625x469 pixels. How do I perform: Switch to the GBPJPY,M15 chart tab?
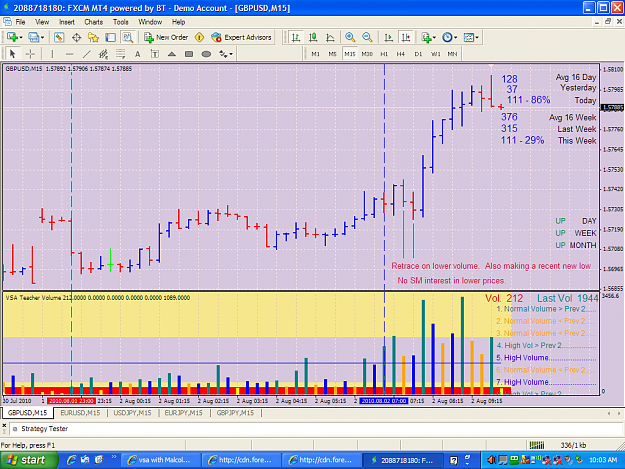pos(235,413)
